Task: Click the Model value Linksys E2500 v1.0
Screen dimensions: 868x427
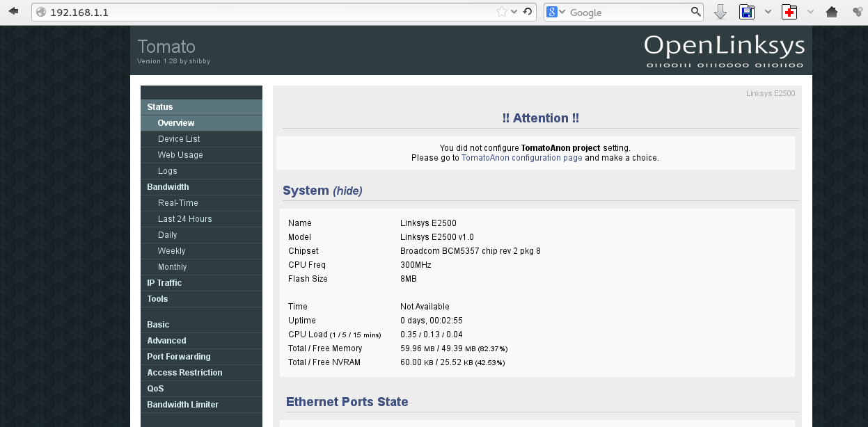Action: (437, 237)
